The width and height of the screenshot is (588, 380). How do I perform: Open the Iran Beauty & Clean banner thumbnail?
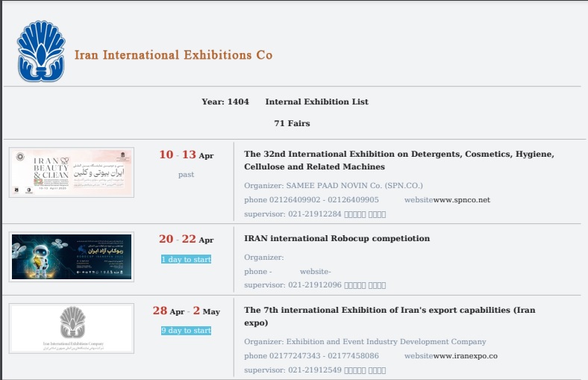72,172
